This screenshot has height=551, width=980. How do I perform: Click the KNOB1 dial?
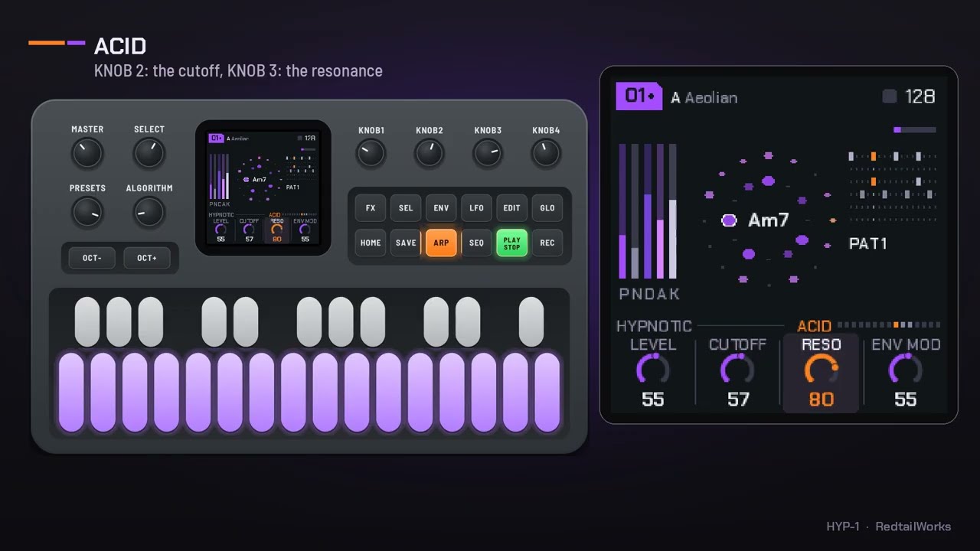[371, 154]
